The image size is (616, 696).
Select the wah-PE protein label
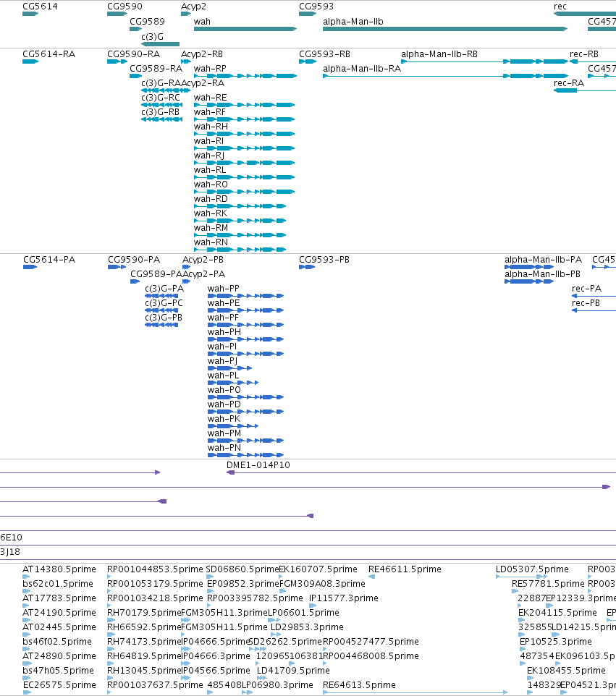coord(224,303)
